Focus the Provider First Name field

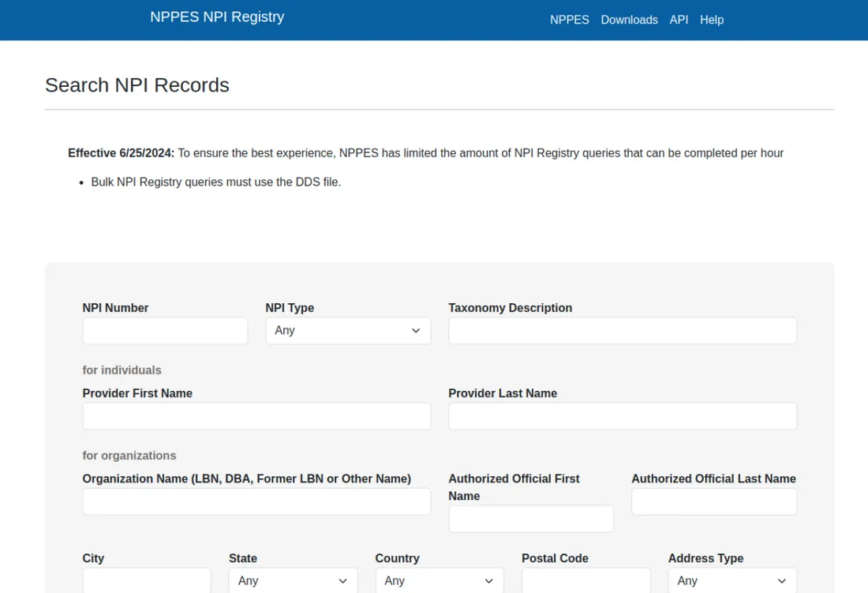pos(256,416)
